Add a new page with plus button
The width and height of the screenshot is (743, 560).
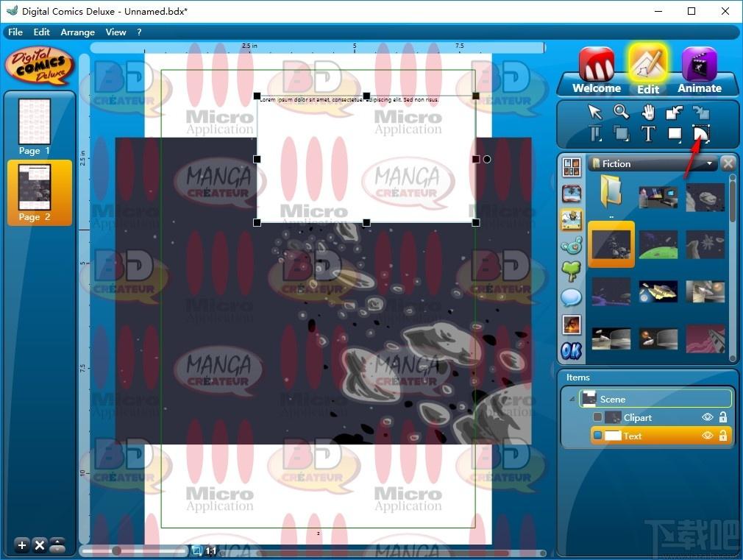tap(22, 545)
